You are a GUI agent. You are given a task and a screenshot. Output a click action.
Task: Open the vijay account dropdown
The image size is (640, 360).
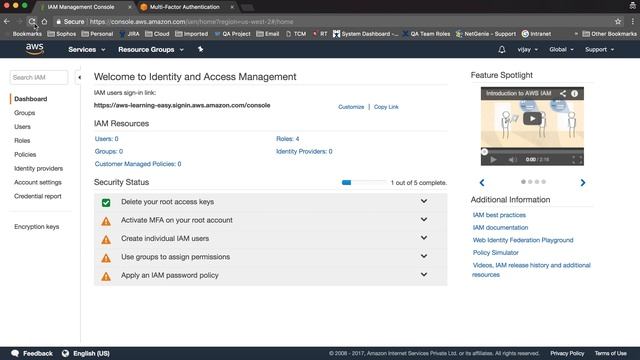[527, 49]
